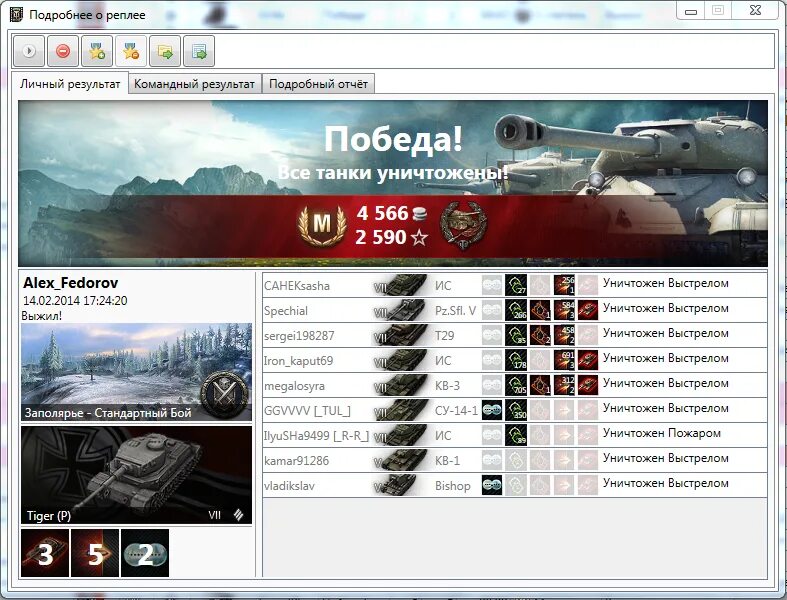
Task: Click the kills count icon showing 3
Action: click(x=45, y=553)
